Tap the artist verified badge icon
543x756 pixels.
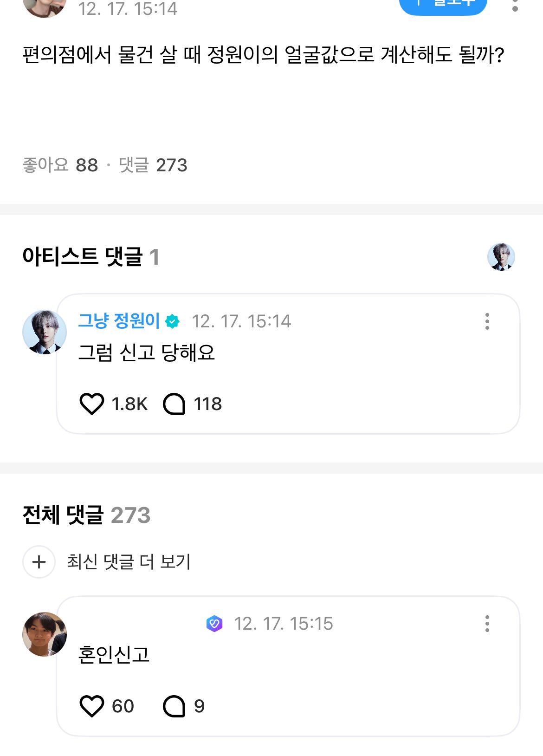tap(173, 321)
